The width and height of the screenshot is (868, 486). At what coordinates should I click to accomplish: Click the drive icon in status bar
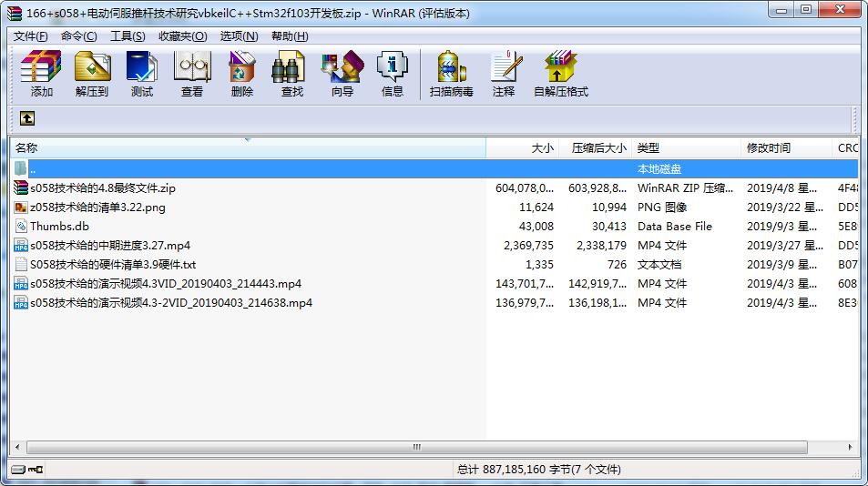[x=18, y=470]
